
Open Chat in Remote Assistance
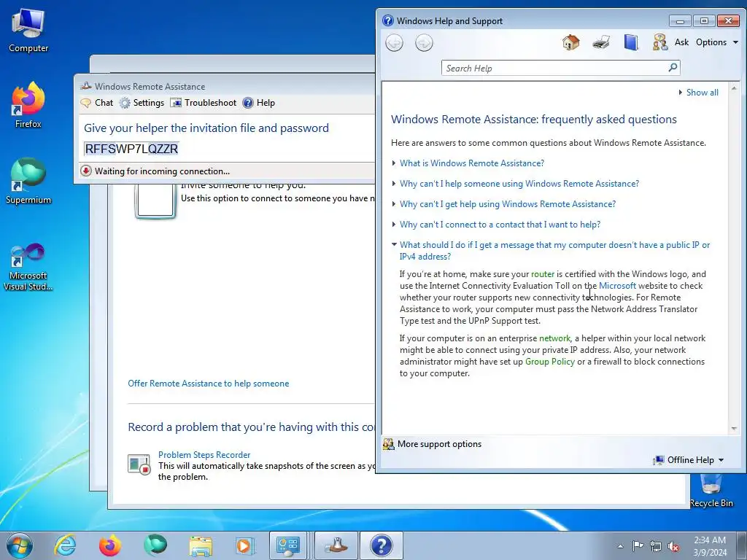pyautogui.click(x=97, y=103)
